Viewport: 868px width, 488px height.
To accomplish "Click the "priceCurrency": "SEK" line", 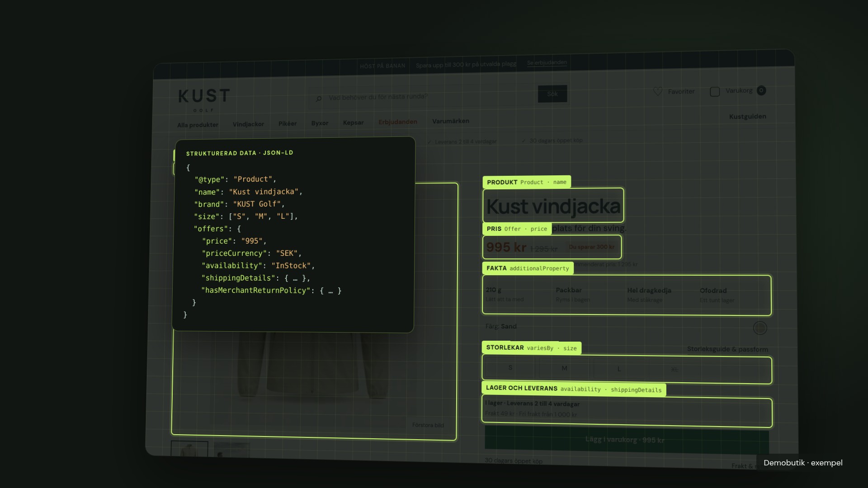I will click(x=251, y=253).
